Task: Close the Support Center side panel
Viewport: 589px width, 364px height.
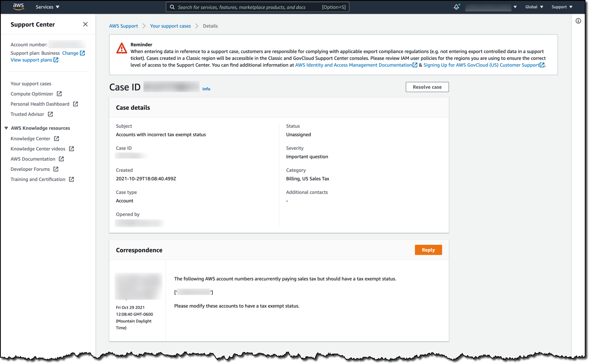Action: click(x=85, y=24)
